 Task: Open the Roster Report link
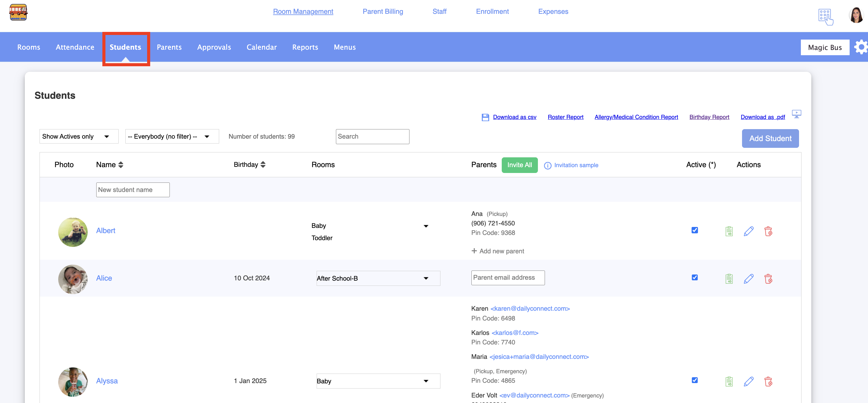tap(565, 117)
